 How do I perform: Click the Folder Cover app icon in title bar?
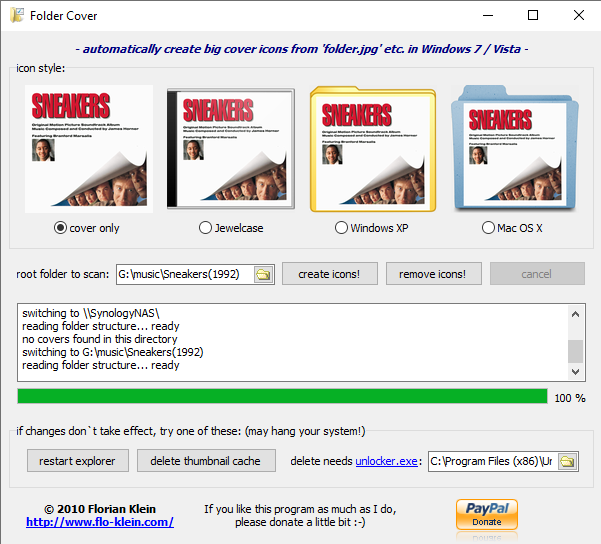coord(16,15)
